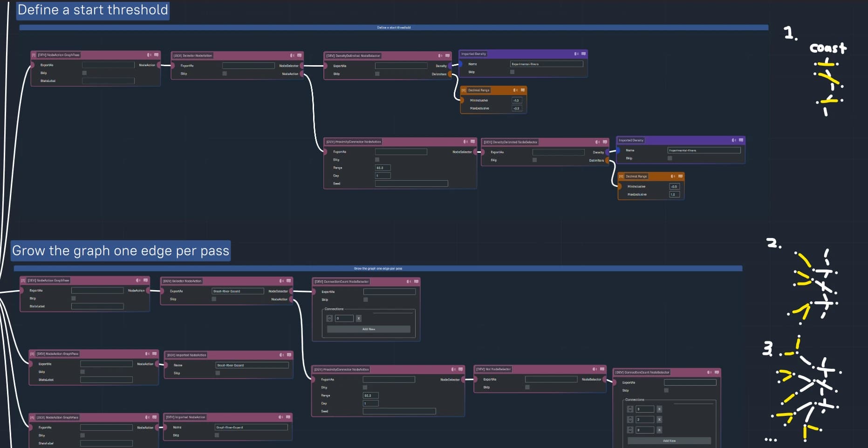Click MaxExclusive value 1.0 field
The image size is (868, 448).
pyautogui.click(x=675, y=194)
